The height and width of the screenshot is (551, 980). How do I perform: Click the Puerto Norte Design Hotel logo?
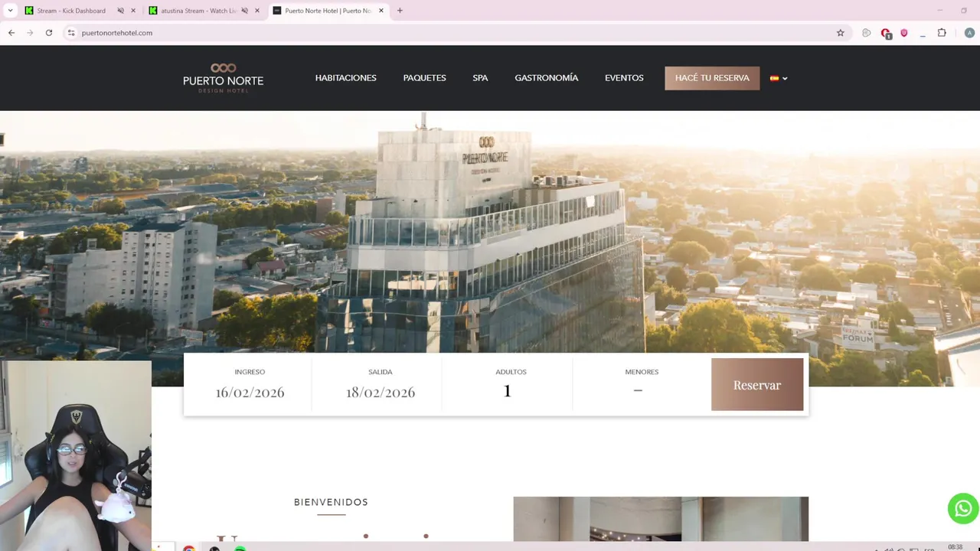[223, 78]
